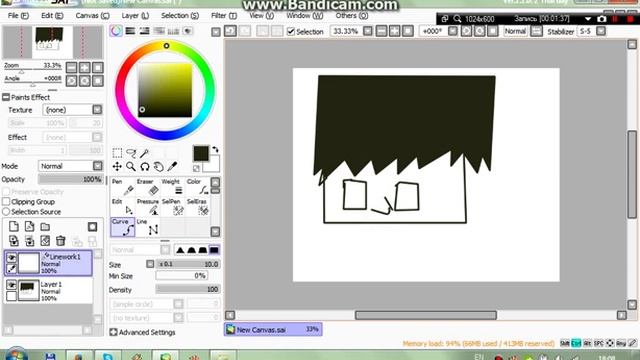Choose the Line linework tool
The width and height of the screenshot is (640, 360).
pos(148,227)
